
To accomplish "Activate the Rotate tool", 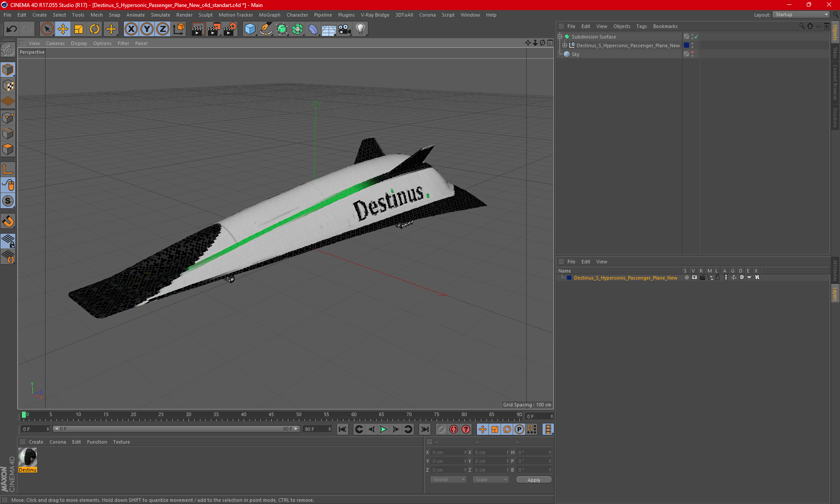I will 94,29.
